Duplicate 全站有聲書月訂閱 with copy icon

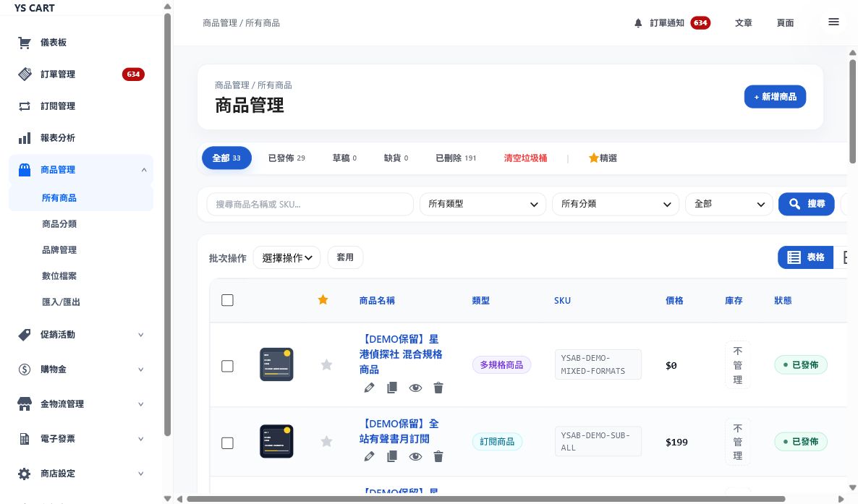click(392, 456)
